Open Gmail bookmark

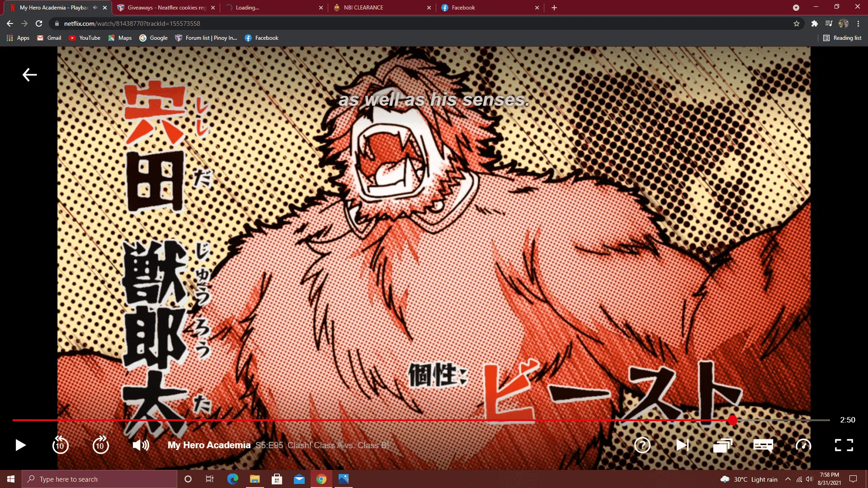[49, 38]
